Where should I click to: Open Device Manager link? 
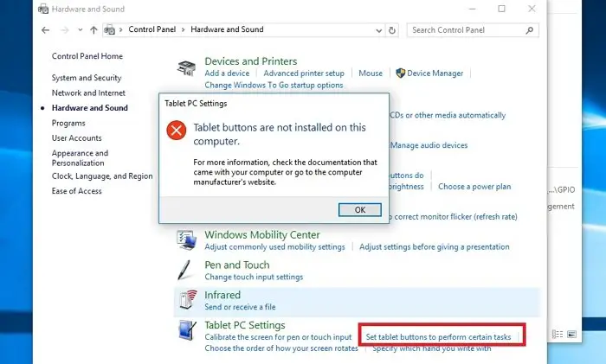click(435, 73)
